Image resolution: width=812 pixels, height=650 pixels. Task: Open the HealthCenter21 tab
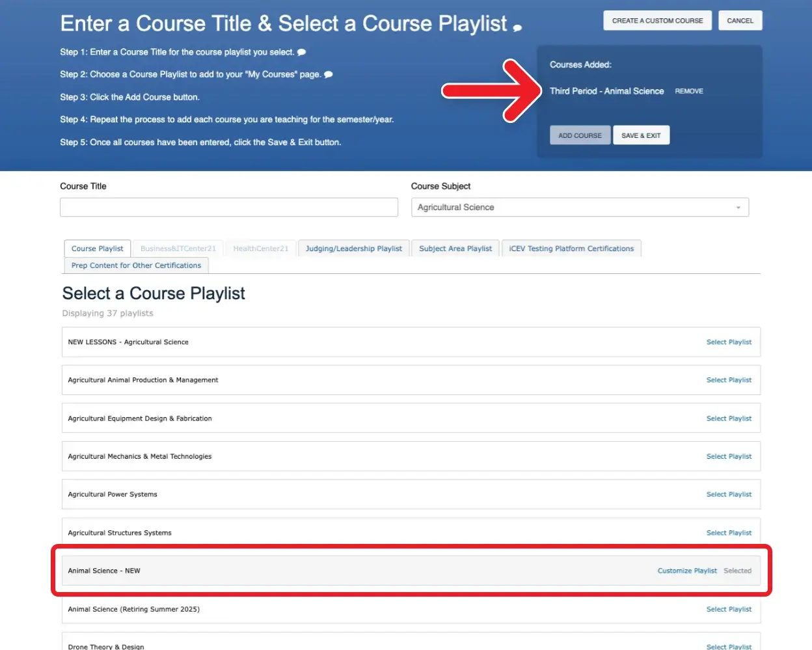coord(261,249)
